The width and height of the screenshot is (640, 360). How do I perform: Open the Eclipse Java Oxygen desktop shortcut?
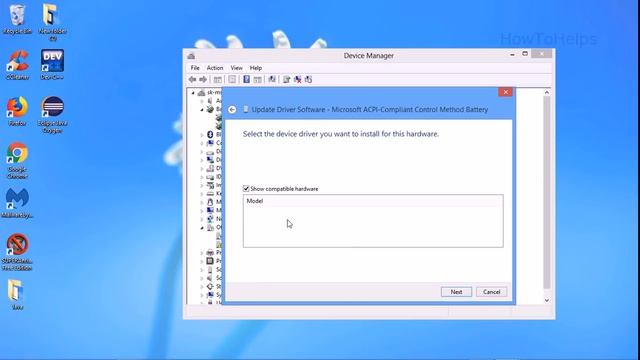52,115
